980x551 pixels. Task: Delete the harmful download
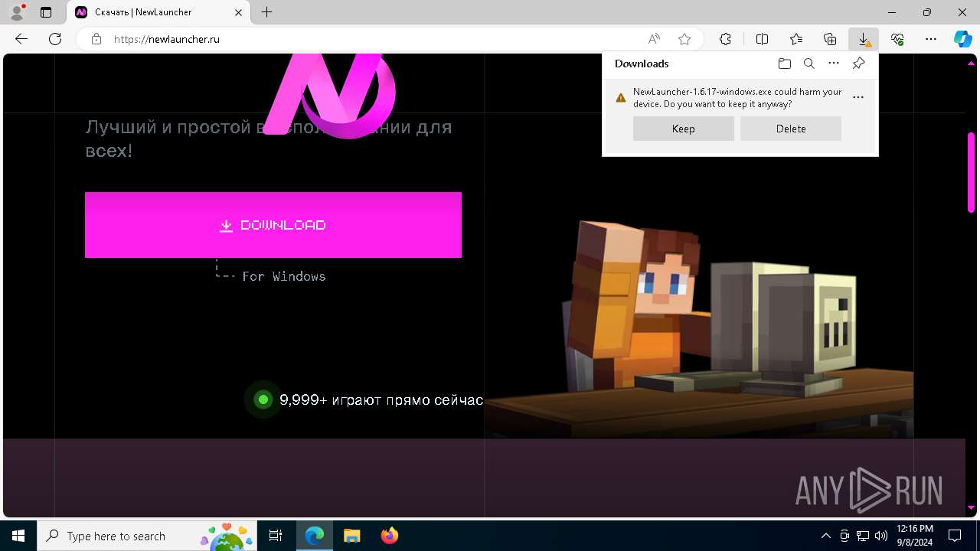point(791,129)
